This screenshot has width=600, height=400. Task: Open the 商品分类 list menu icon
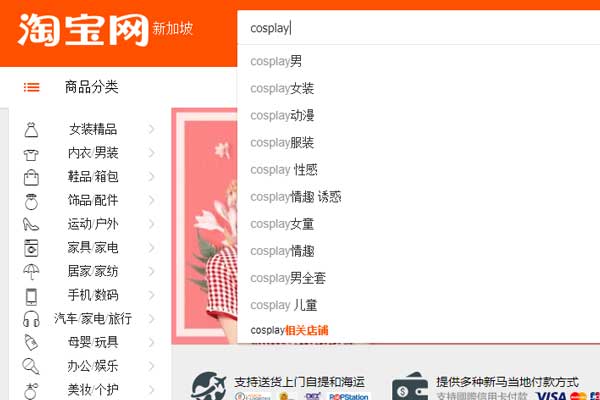tap(32, 87)
